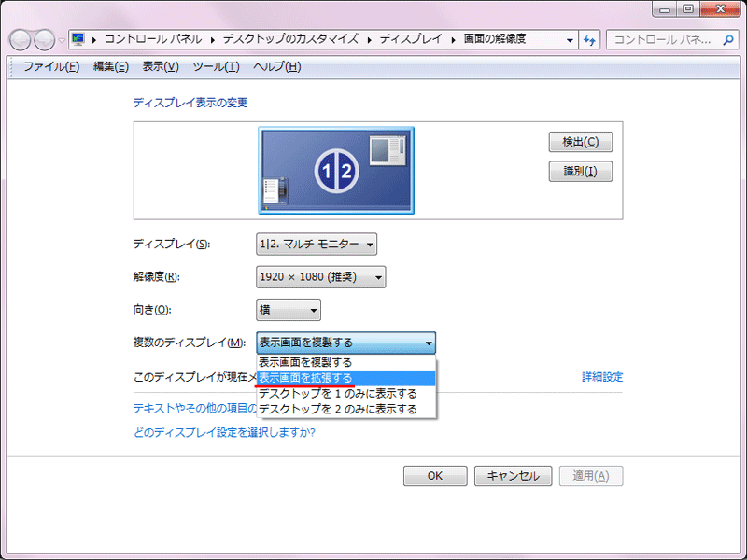Open the 編集(E) menu
Viewport: 747px width, 560px height.
(x=110, y=67)
